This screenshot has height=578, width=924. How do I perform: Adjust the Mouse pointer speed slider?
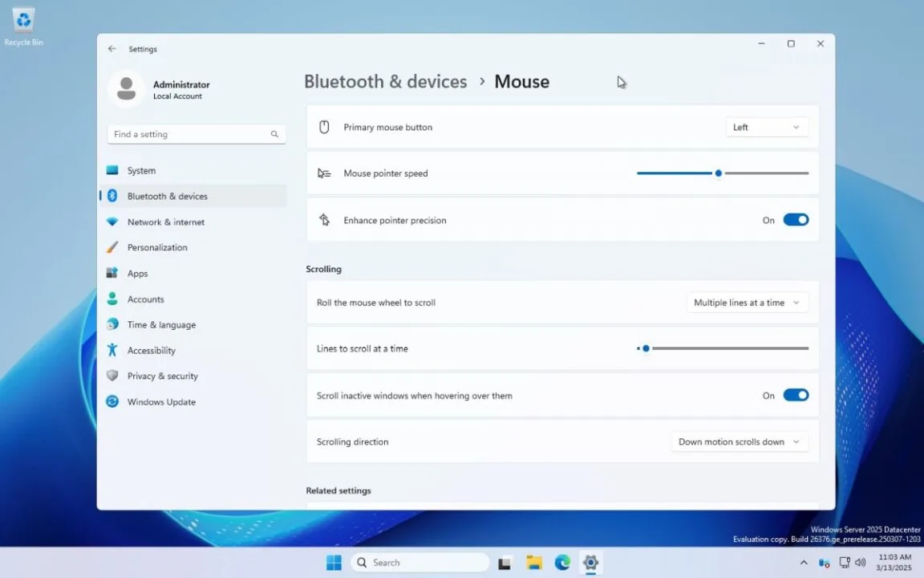718,173
